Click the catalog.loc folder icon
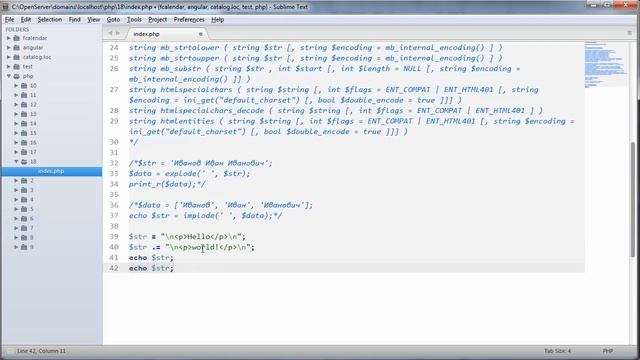 (17, 57)
